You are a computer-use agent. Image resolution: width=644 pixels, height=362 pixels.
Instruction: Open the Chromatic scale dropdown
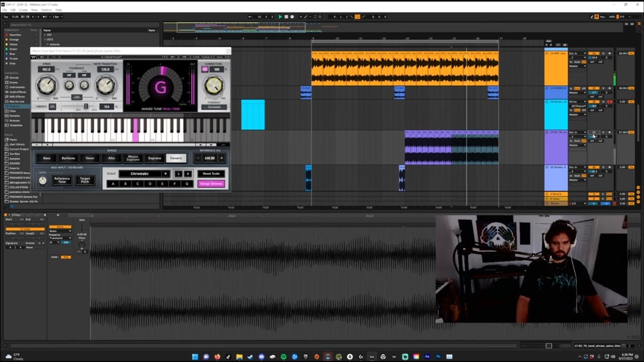[x=144, y=173]
